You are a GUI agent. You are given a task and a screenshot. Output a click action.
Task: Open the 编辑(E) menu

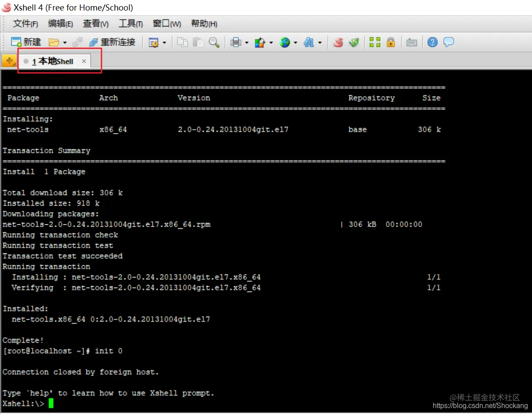click(61, 24)
